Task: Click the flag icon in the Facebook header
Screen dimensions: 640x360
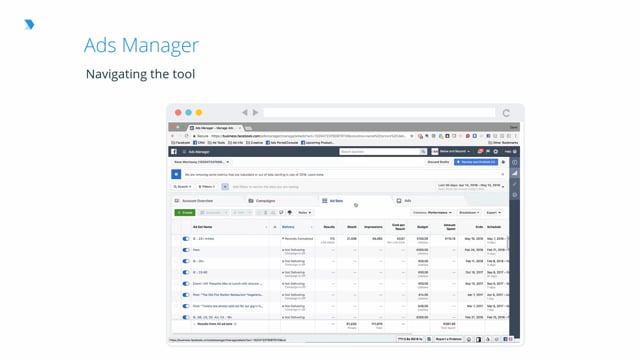Action: (488, 151)
